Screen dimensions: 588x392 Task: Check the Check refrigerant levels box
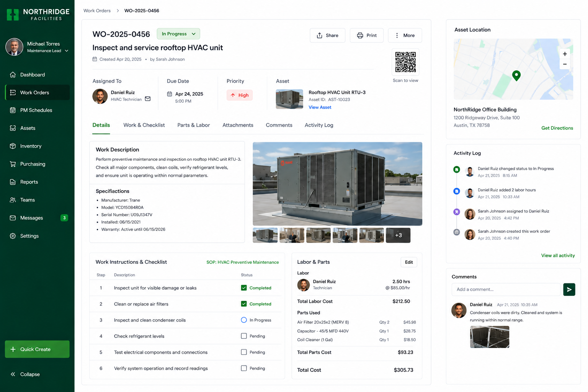click(x=244, y=336)
